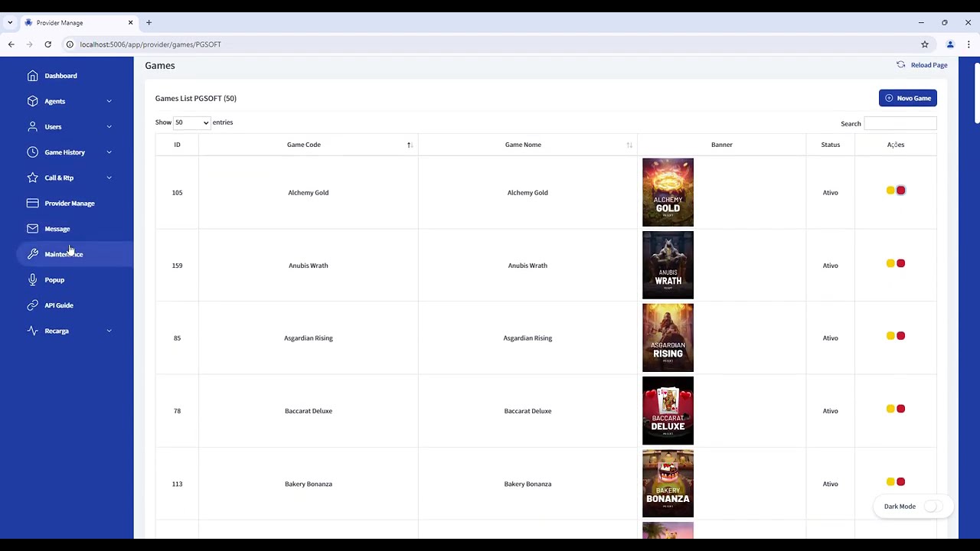Click ID cell 105
Screen dimensions: 980x551
177,193
